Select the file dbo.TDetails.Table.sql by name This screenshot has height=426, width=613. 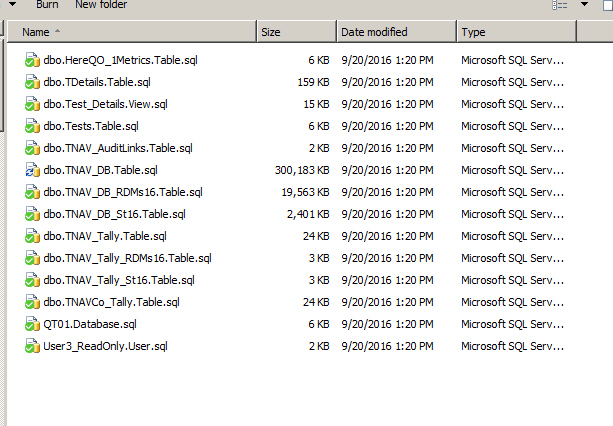(97, 82)
